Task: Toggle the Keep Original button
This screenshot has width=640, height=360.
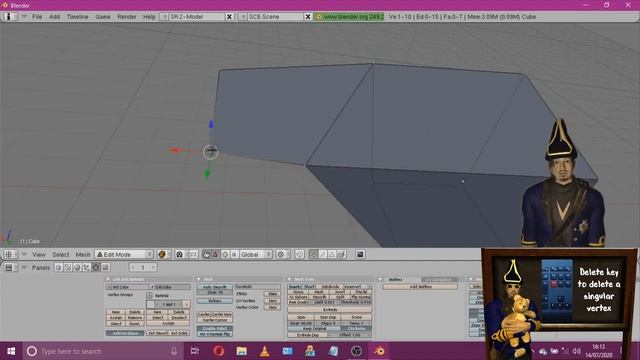Action: click(313, 329)
